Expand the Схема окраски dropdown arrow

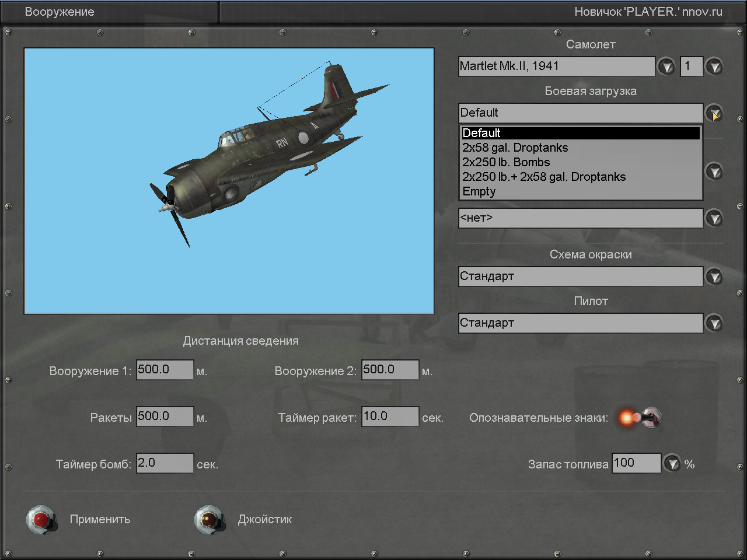pos(714,276)
